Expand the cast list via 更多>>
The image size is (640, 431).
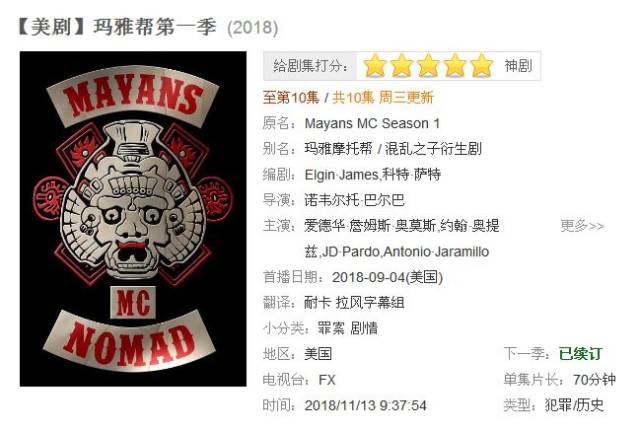[582, 226]
